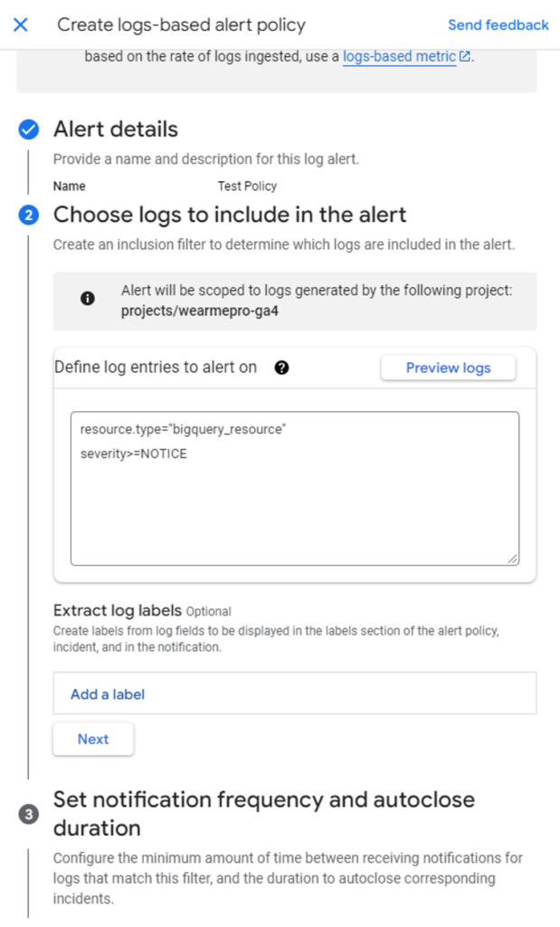The width and height of the screenshot is (560, 927).
Task: Click Add a label
Action: tap(108, 694)
